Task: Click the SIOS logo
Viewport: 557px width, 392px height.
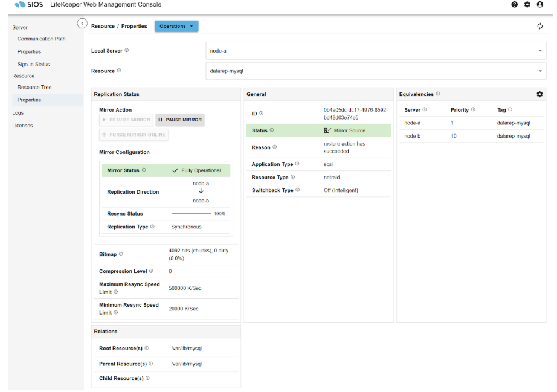Action: click(x=29, y=5)
